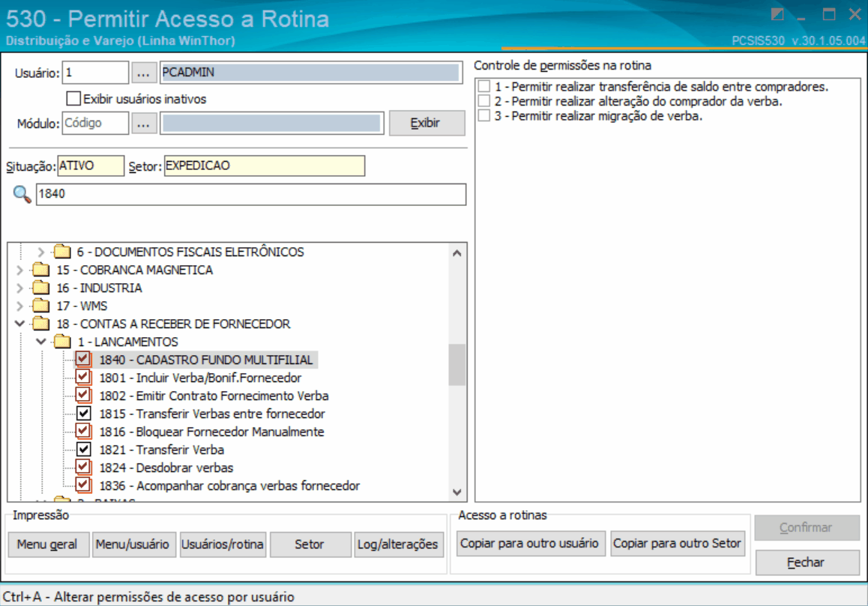
Task: Select row 1815 - Transferir Verbas entre fornecedor
Action: coord(212,413)
